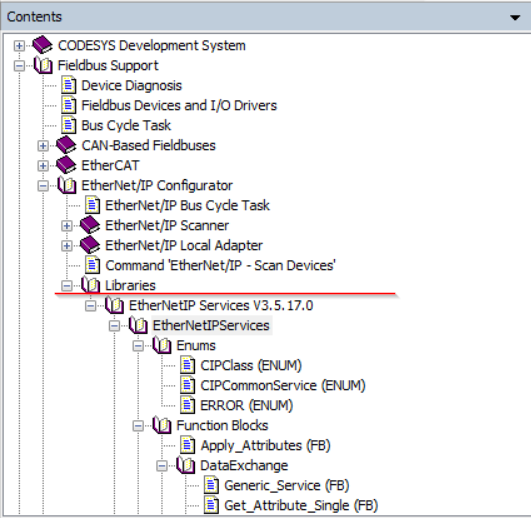Open Apply_Attributes (FB) topic
This screenshot has width=531, height=518.
pos(266,445)
